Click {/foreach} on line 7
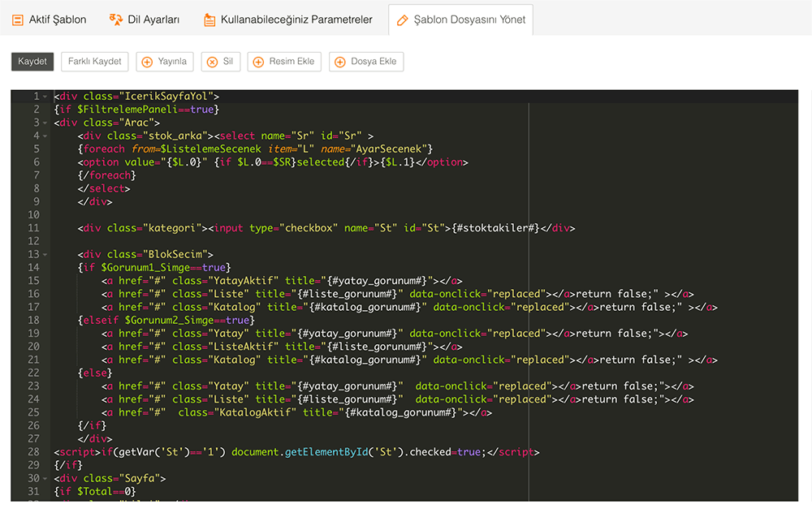Screen dimensions: 812x513 pyautogui.click(x=106, y=175)
